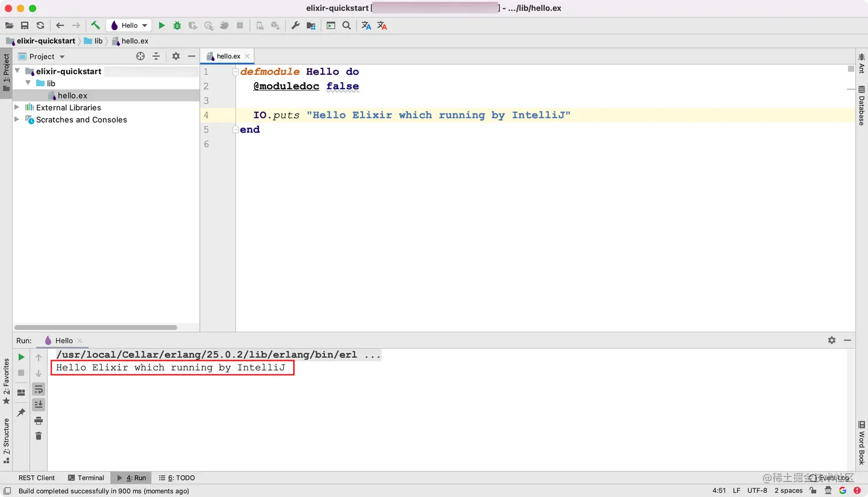Image resolution: width=868 pixels, height=497 pixels.
Task: Minimize the Run panel
Action: tap(847, 340)
